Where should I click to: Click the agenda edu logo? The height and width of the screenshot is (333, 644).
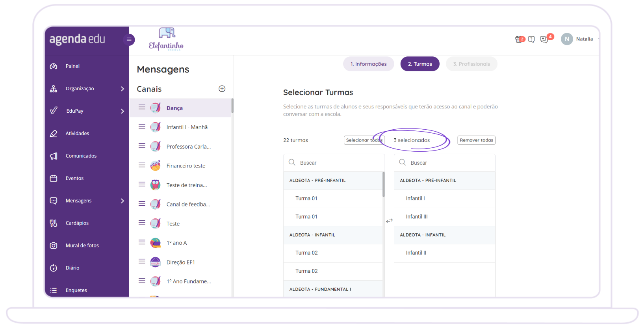pos(77,39)
